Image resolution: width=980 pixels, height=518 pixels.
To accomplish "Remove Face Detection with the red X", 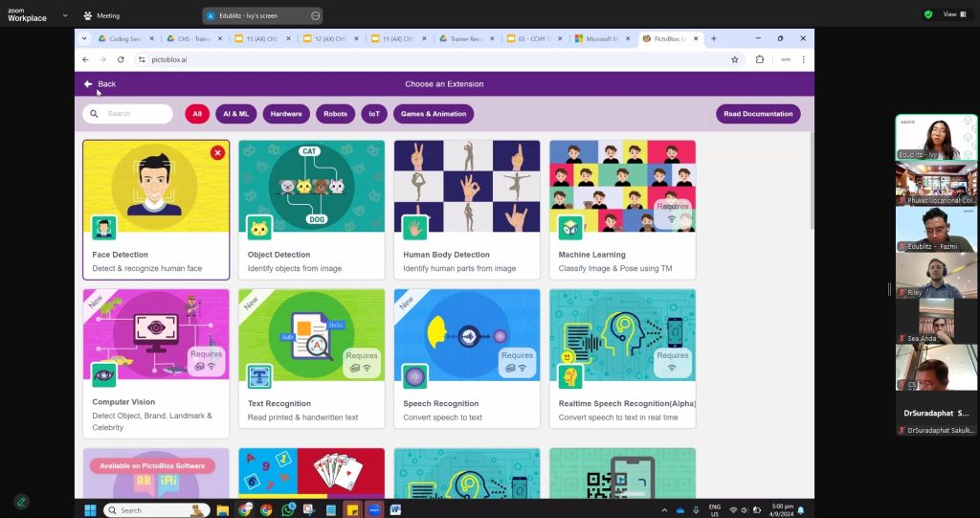I will point(217,152).
